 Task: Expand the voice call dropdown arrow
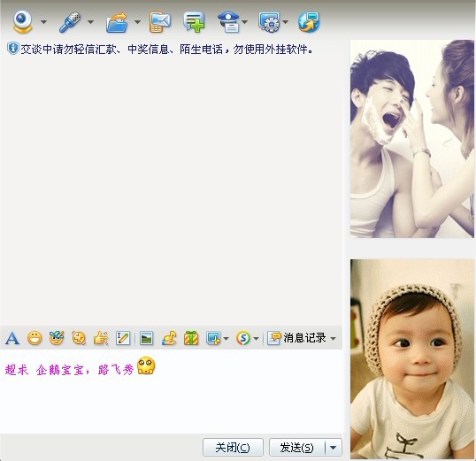click(x=90, y=22)
